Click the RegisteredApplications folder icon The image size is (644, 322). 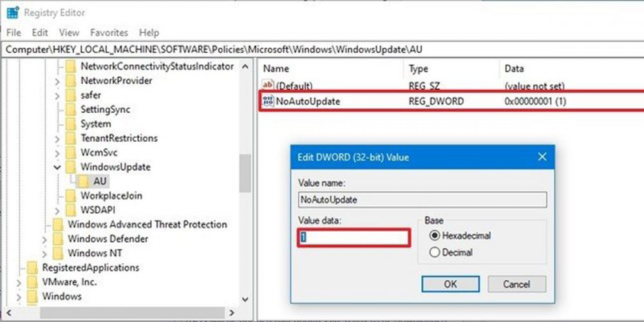33,267
